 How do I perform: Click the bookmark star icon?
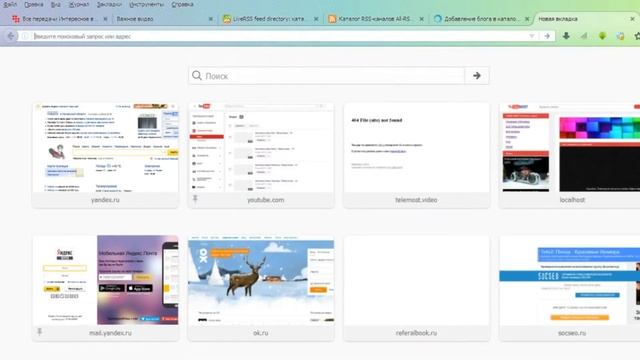[637, 36]
